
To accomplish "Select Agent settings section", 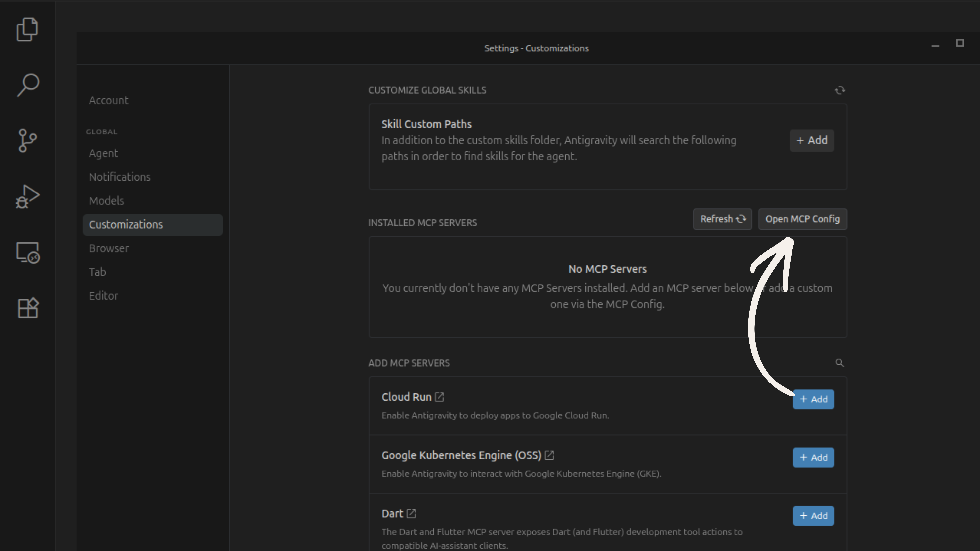I will point(104,153).
